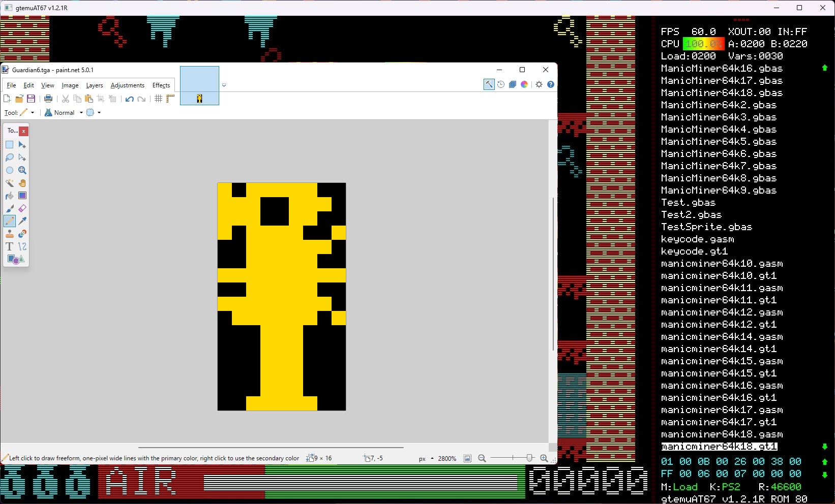Image resolution: width=835 pixels, height=504 pixels.
Task: Select the Rectangle Select tool
Action: coord(10,145)
